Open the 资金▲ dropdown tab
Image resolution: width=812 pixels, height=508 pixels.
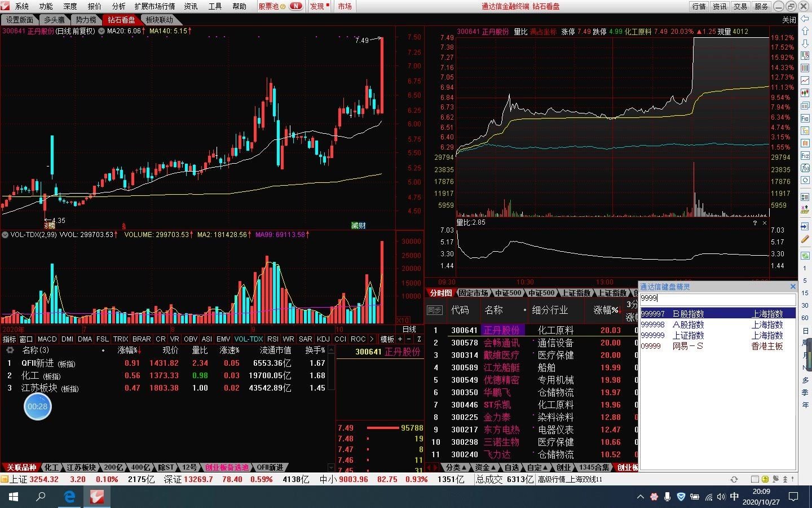pos(486,467)
